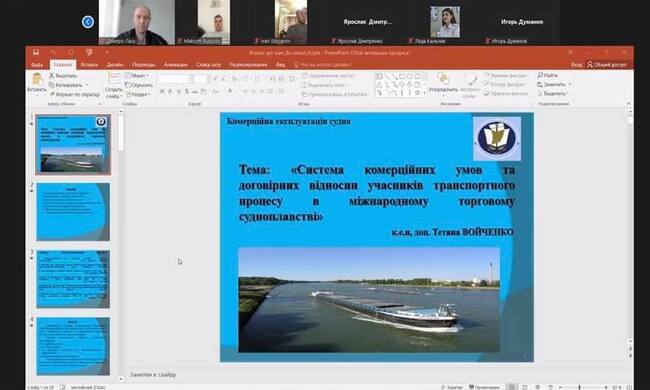The width and height of the screenshot is (650, 390).
Task: Click the zoom slider in the status bar
Action: tap(580, 387)
